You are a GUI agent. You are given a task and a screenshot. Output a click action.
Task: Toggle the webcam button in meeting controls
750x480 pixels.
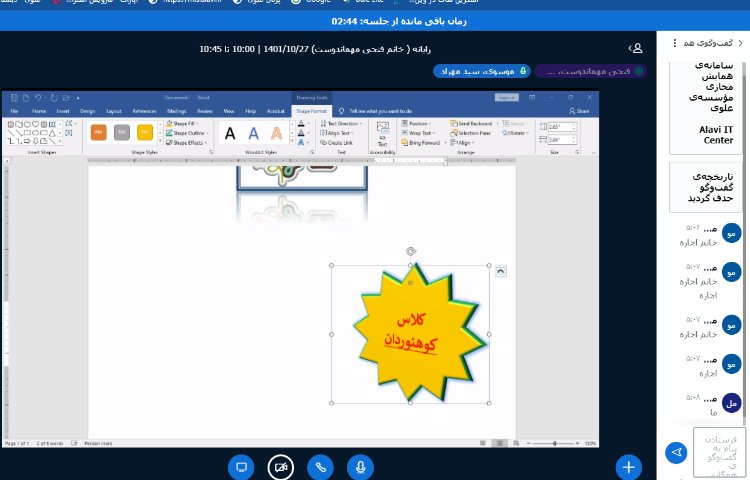pyautogui.click(x=281, y=467)
